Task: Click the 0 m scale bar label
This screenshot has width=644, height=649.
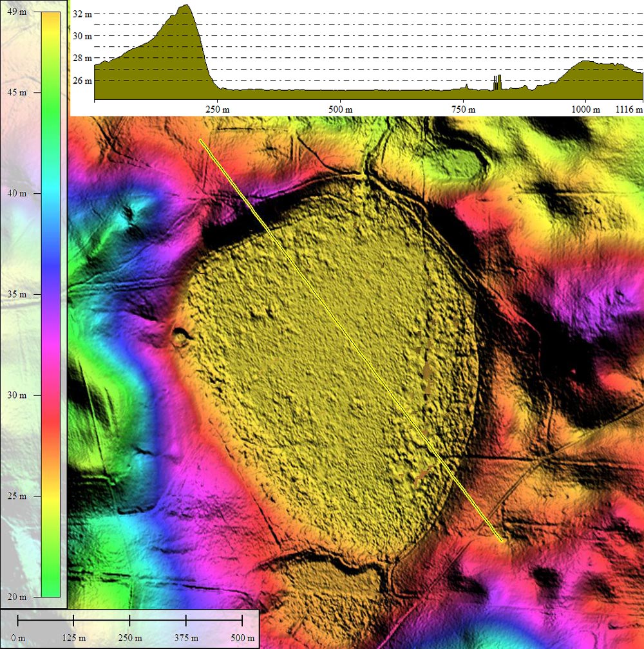Action: pos(18,638)
